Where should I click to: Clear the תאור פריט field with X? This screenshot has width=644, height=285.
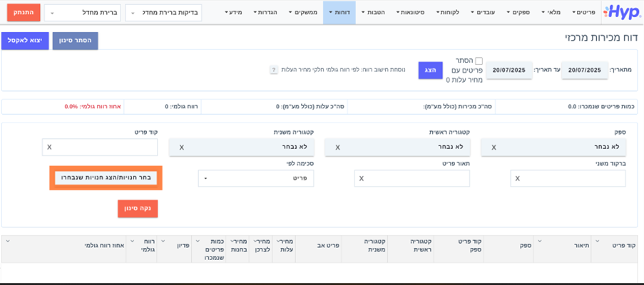pos(361,178)
